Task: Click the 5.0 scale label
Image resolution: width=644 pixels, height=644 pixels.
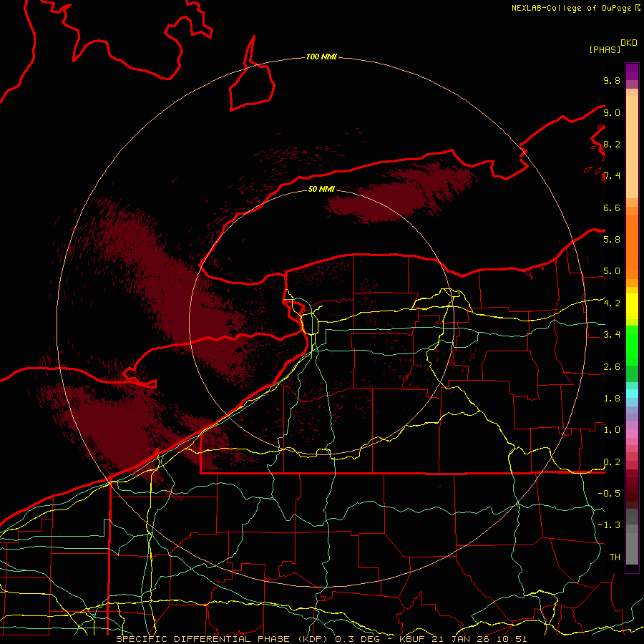Action: tap(612, 271)
